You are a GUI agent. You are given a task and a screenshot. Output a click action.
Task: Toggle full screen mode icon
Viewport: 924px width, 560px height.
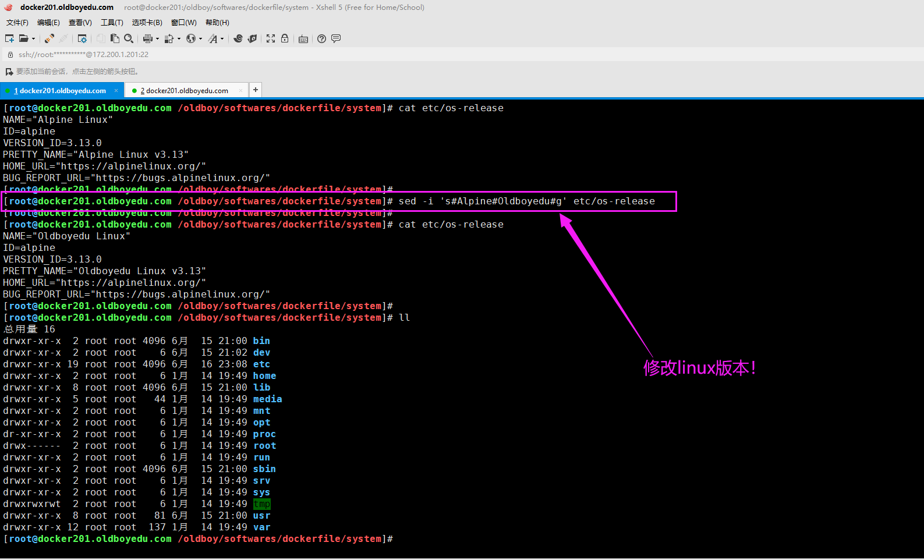271,38
